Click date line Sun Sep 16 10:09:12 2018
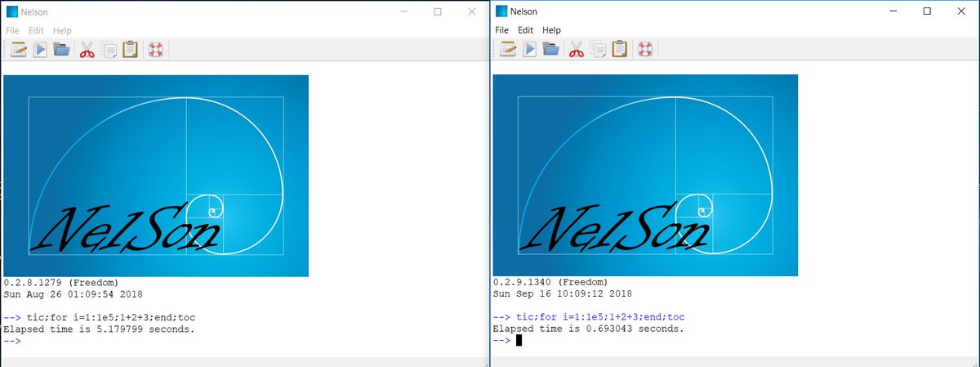Screen dimensions: 980x367 pyautogui.click(x=562, y=293)
